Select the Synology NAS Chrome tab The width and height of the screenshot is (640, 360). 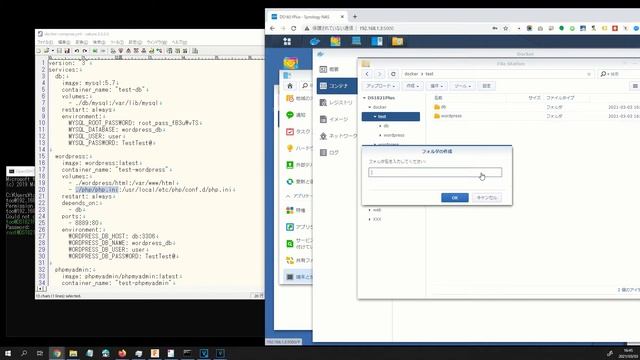click(x=307, y=17)
